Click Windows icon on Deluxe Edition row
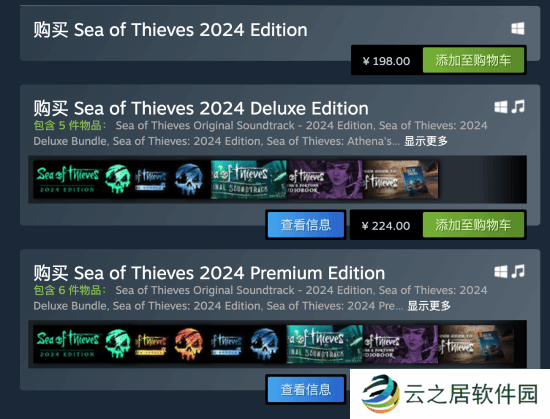Image resolution: width=550 pixels, height=419 pixels. click(x=501, y=107)
